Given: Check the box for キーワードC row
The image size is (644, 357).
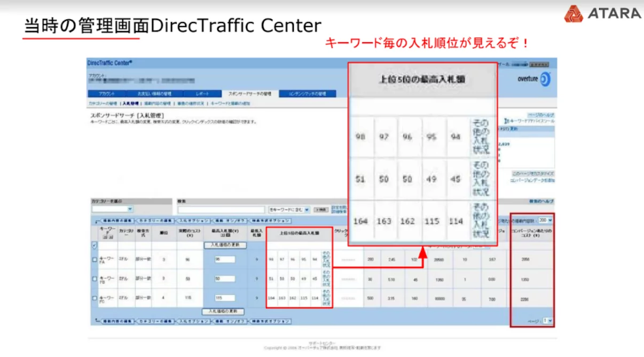Looking at the screenshot, I should pos(95,298).
